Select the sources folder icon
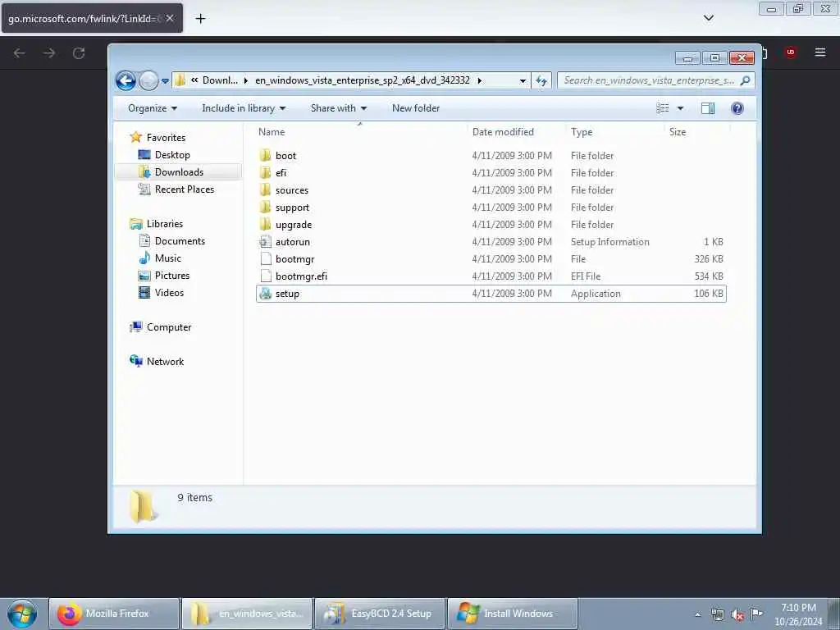This screenshot has width=840, height=630. [265, 189]
